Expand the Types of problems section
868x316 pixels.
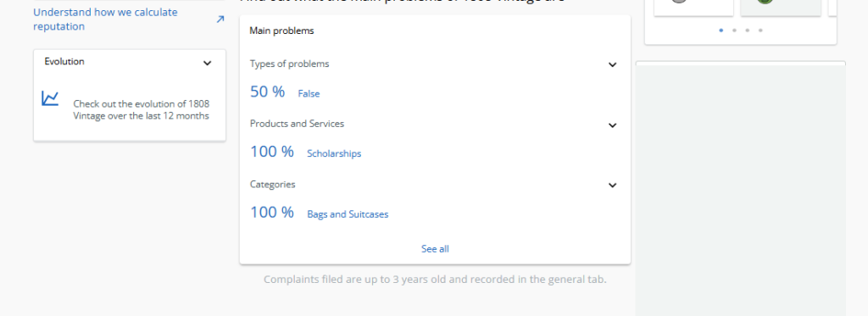pos(612,64)
